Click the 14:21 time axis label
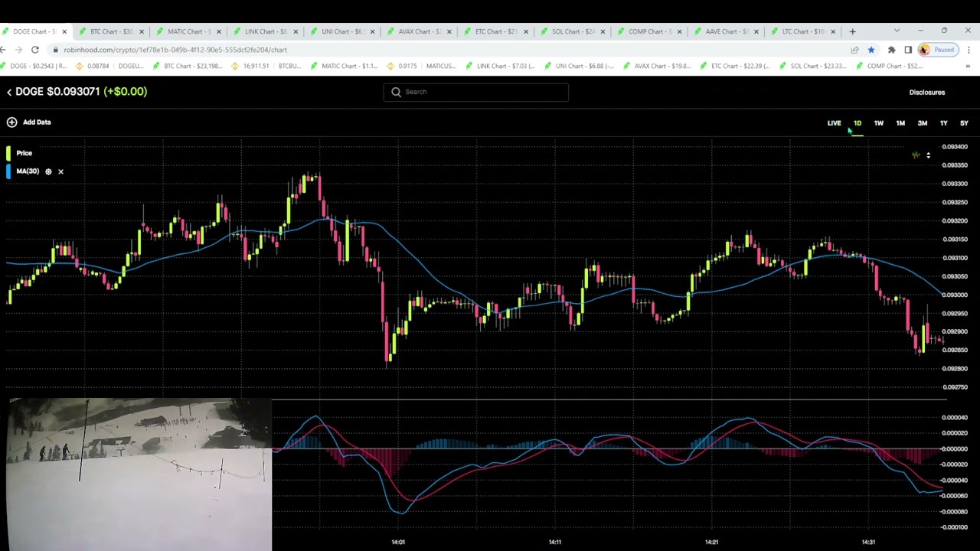 [712, 542]
